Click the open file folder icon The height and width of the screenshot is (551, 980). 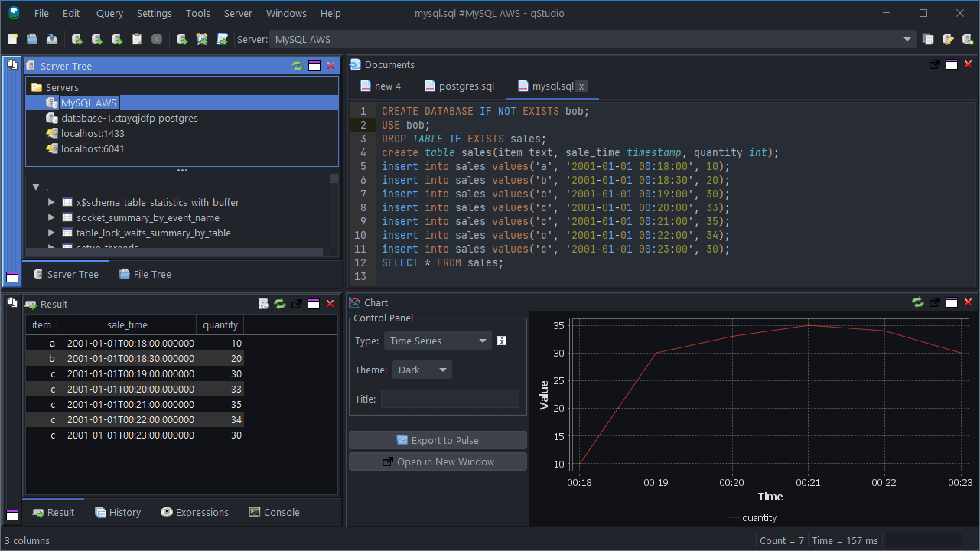pyautogui.click(x=32, y=39)
